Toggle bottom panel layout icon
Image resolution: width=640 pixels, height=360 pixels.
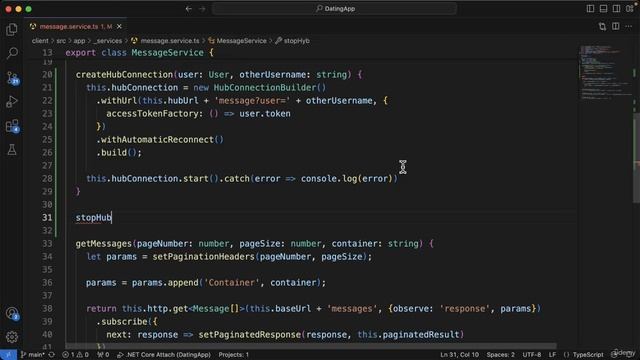pos(603,9)
